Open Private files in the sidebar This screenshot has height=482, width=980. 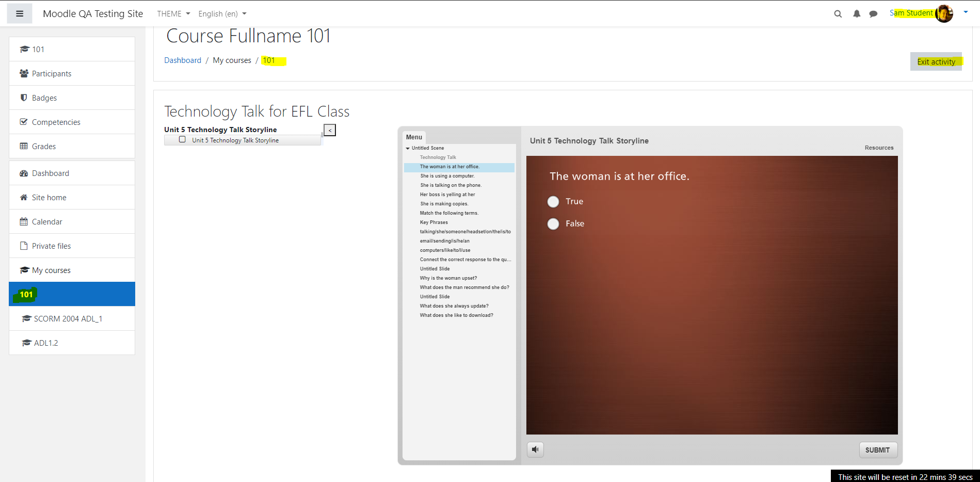72,246
